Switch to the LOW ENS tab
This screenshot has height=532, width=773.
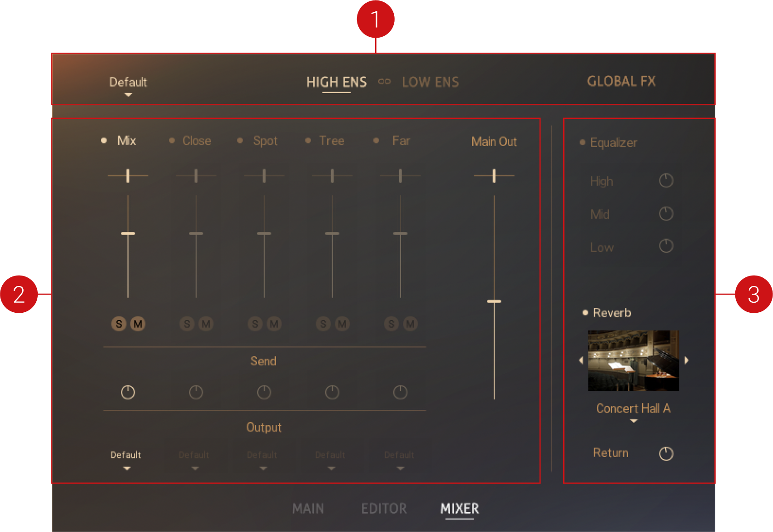pos(430,82)
